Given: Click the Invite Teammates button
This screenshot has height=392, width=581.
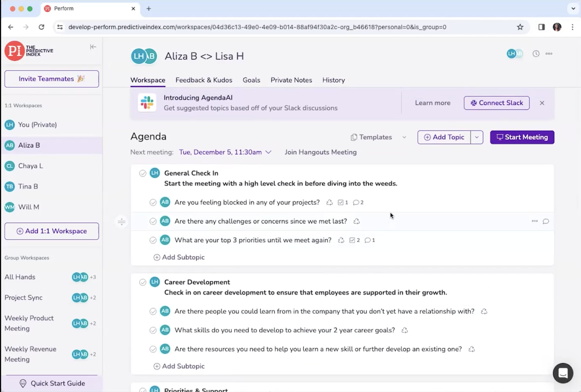Looking at the screenshot, I should point(52,79).
